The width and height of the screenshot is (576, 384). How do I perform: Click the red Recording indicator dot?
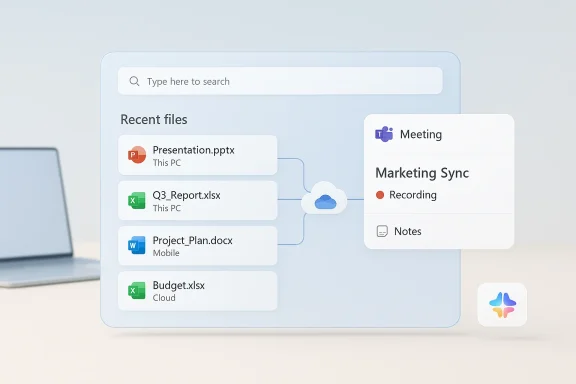coord(380,195)
